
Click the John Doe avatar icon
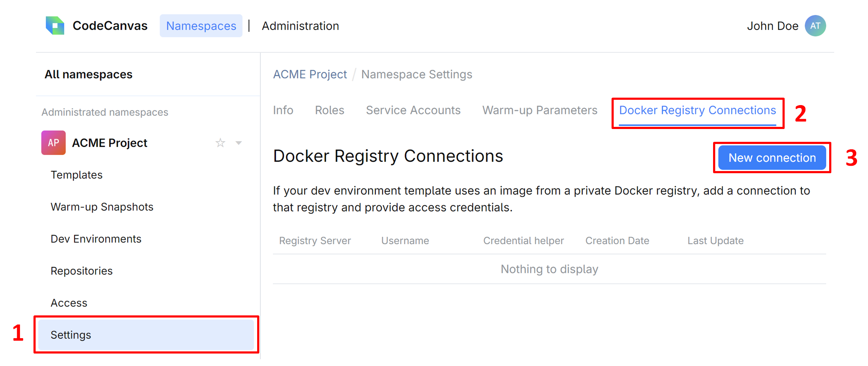tap(815, 26)
